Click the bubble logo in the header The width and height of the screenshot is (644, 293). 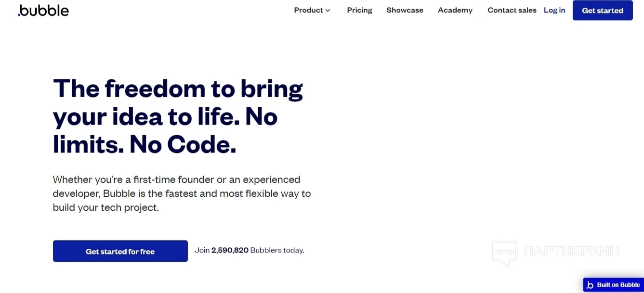pyautogui.click(x=43, y=11)
